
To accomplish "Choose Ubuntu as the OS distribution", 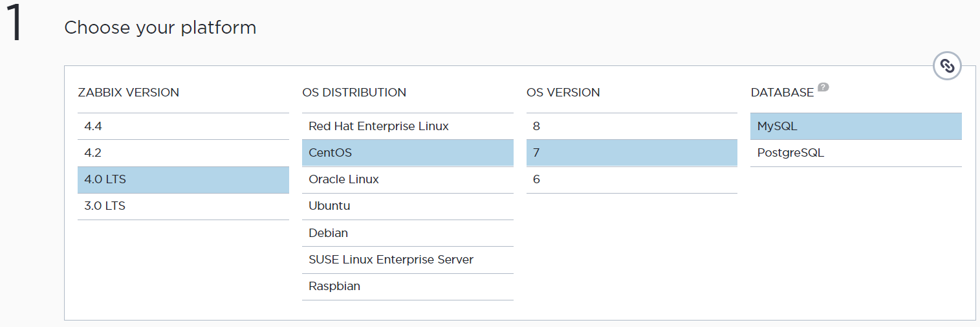I will [x=407, y=206].
